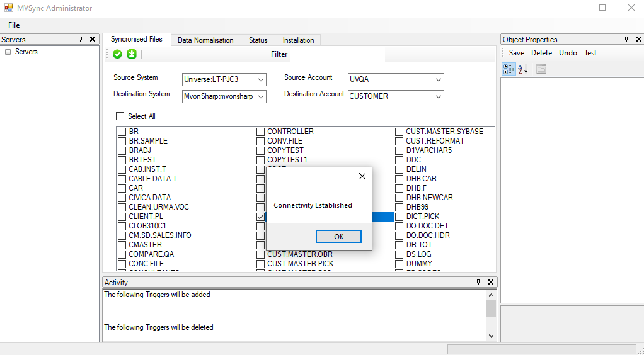The width and height of the screenshot is (644, 355).
Task: Close the Activity panel
Action: (491, 283)
